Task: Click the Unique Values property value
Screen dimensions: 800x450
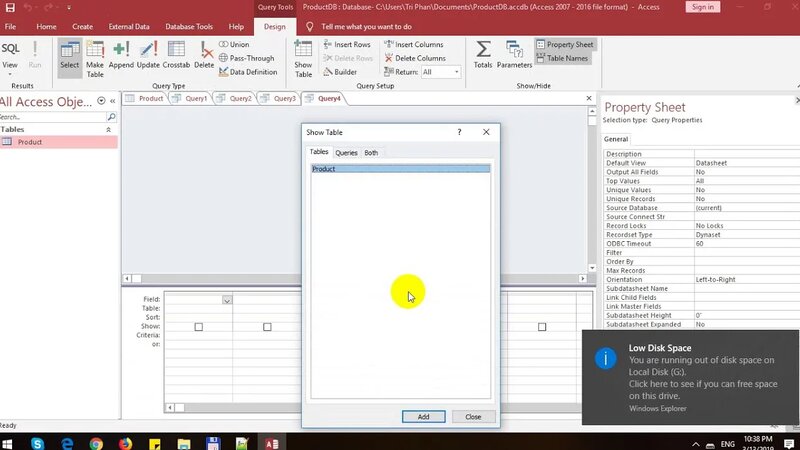Action: pyautogui.click(x=747, y=190)
